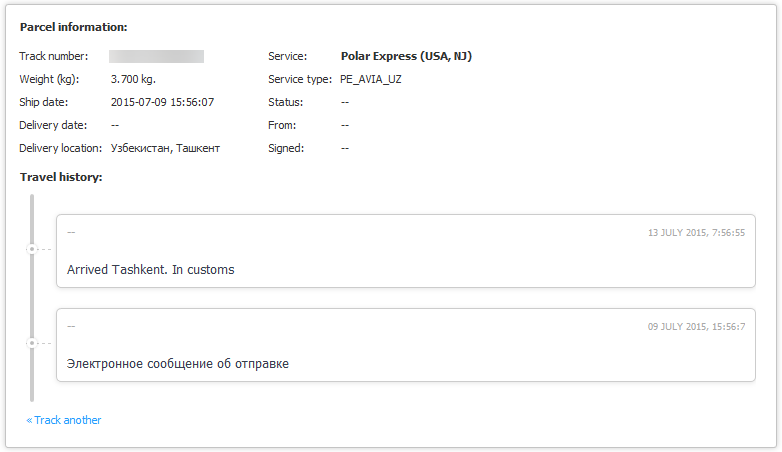This screenshot has width=782, height=452.
Task: Click the Parcel information heading
Action: click(73, 27)
